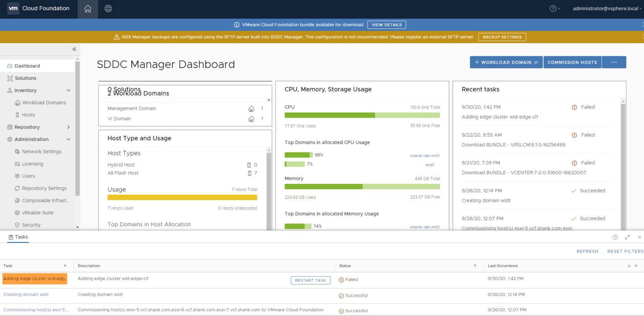This screenshot has width=644, height=316.
Task: Open the Adding edge cluster task link
Action: click(35, 279)
